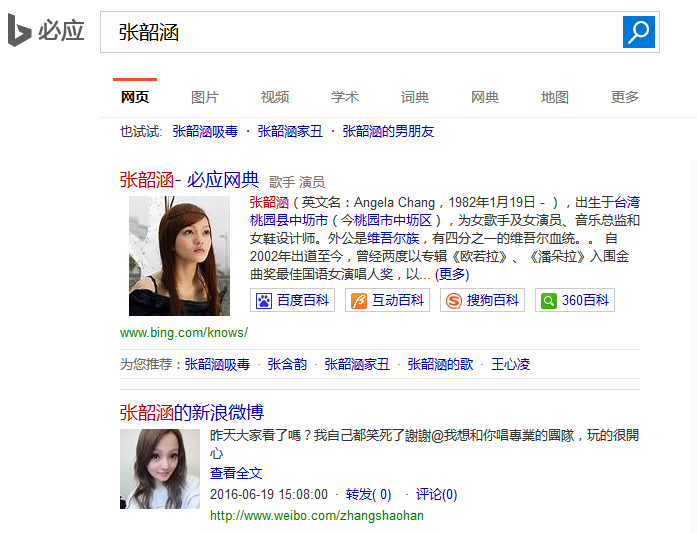The width and height of the screenshot is (697, 533).
Task: Switch to the 学术 tab
Action: tap(345, 97)
